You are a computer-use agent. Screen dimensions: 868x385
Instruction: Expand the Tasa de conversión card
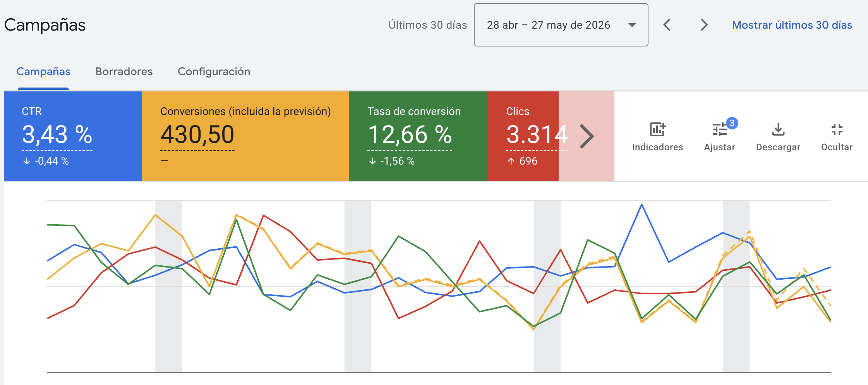[418, 136]
